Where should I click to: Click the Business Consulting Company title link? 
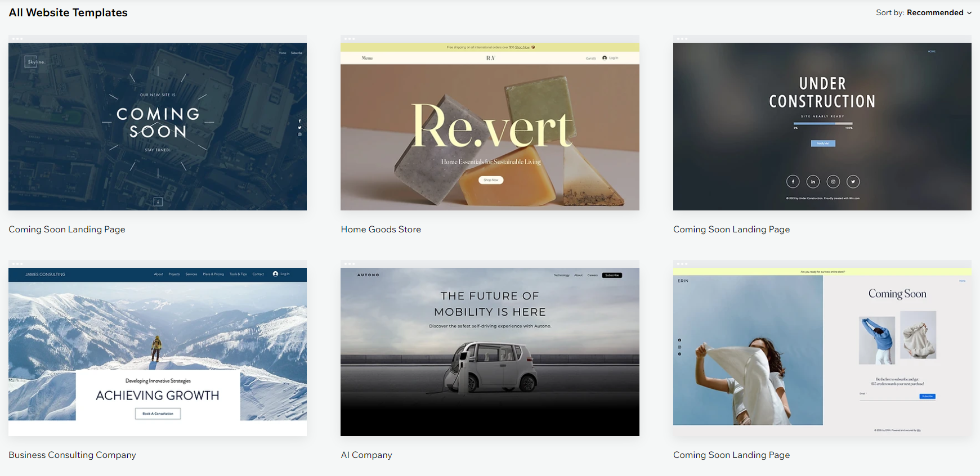[73, 455]
